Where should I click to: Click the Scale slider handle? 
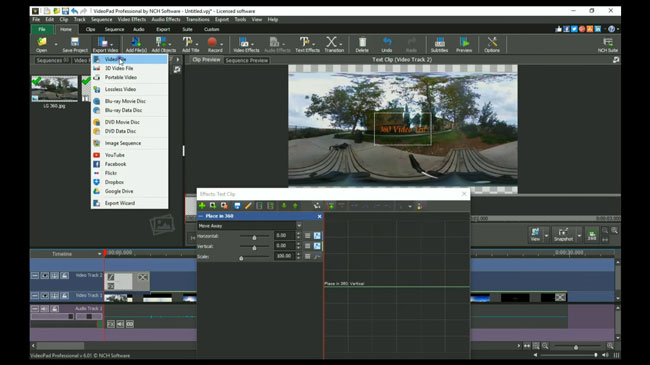click(x=241, y=258)
